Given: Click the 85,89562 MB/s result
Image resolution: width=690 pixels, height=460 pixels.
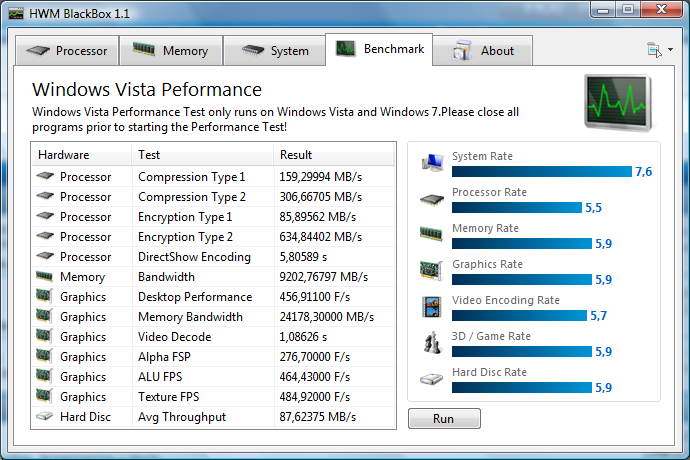Looking at the screenshot, I should coord(318,217).
